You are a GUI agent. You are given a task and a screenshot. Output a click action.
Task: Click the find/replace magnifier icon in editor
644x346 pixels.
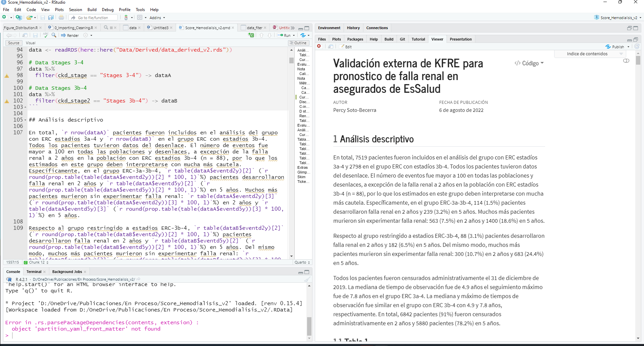click(54, 35)
